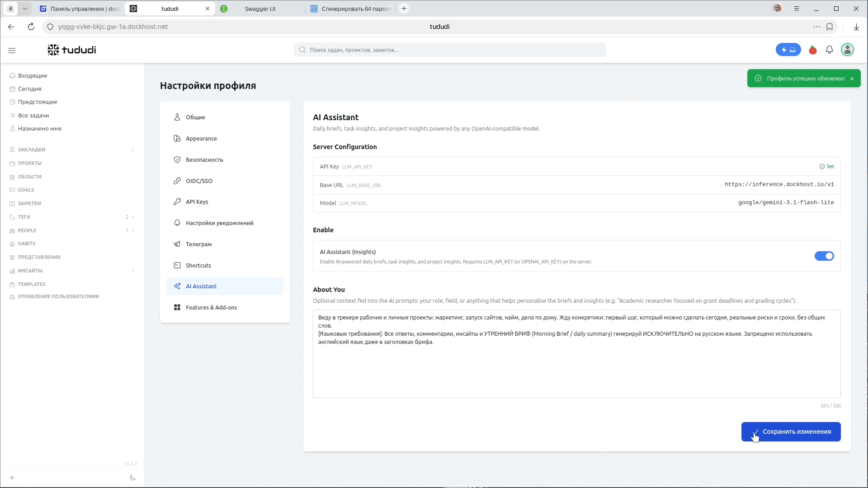Open the pomodoro tomato timer

(x=813, y=50)
